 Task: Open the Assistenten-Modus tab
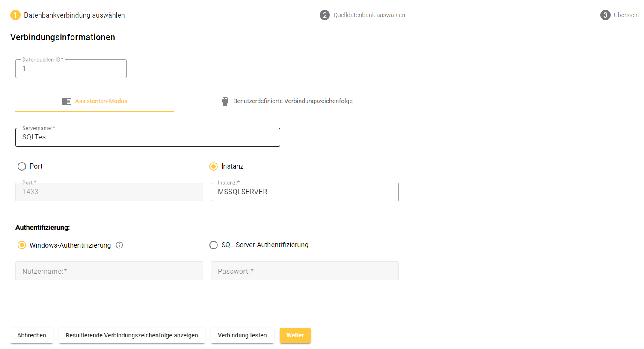(x=101, y=101)
